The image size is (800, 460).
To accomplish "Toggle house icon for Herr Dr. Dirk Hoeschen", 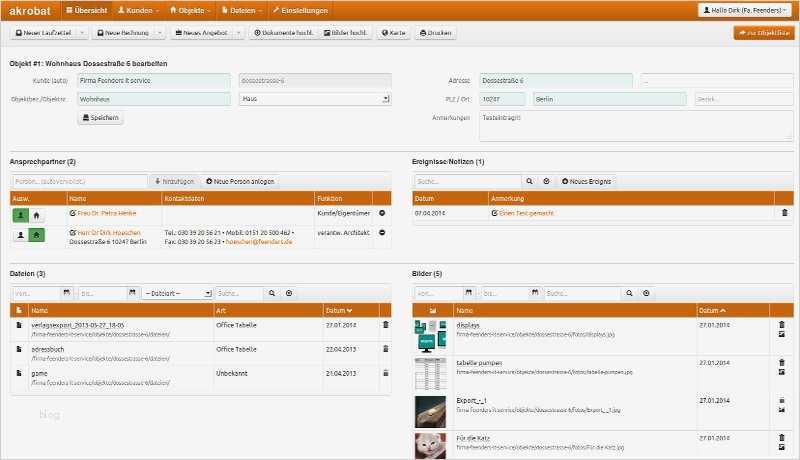I will tap(36, 235).
